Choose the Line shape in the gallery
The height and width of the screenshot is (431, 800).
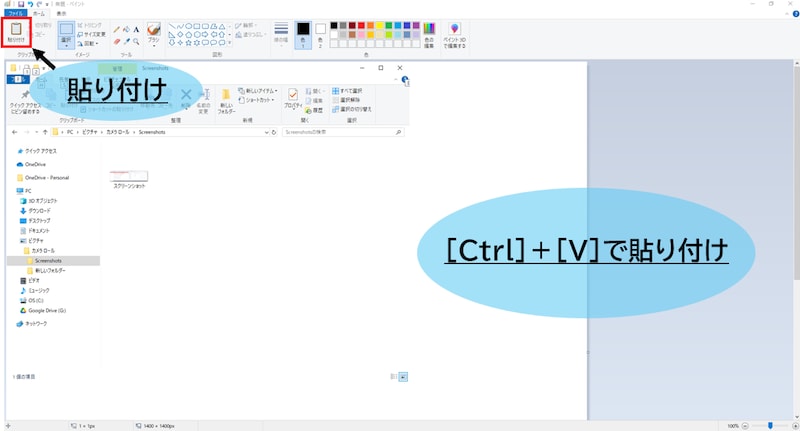tap(172, 26)
